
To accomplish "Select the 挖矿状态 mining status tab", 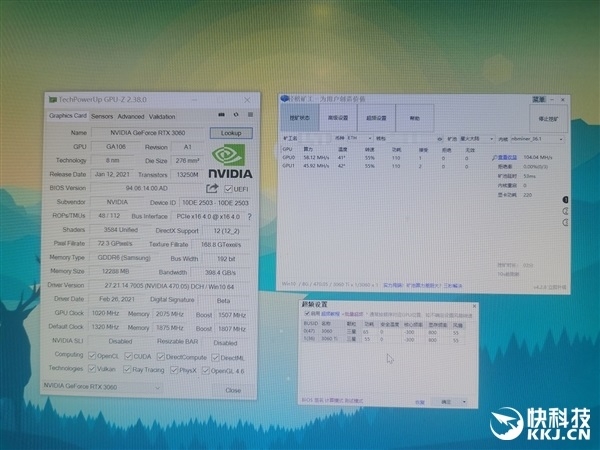I will coord(300,117).
